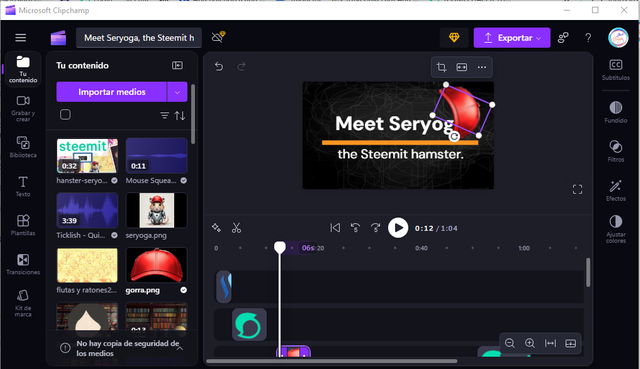
Task: Open the help question mark
Action: click(x=588, y=38)
